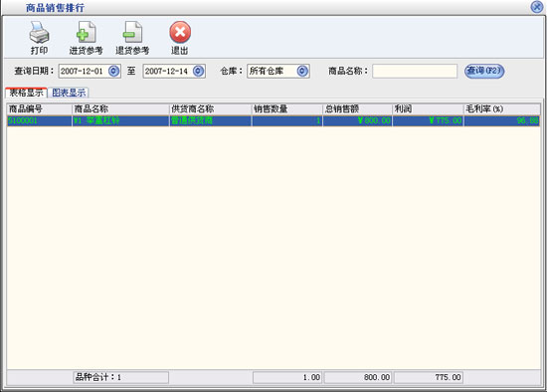The image size is (547, 392).
Task: Click the 商品名称 search input field
Action: [415, 72]
